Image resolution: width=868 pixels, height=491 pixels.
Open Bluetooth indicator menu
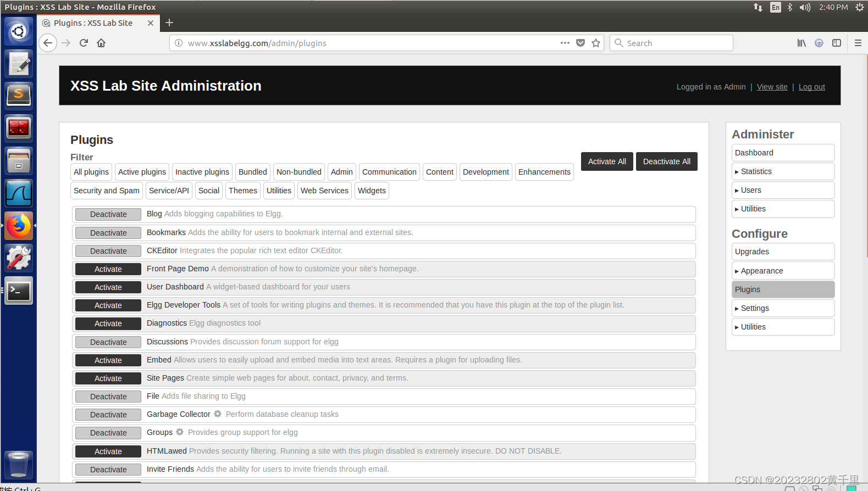790,7
